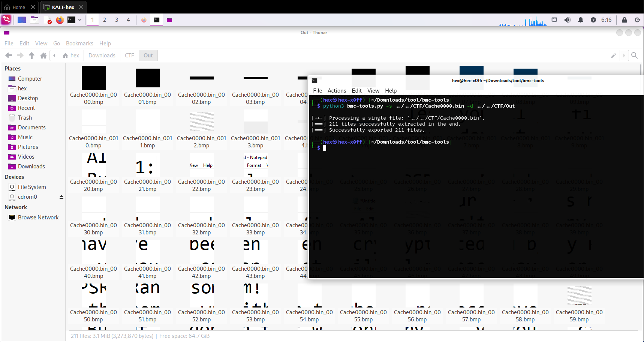The width and height of the screenshot is (644, 342).
Task: Go to home folder toolbar icon
Action: (43, 55)
